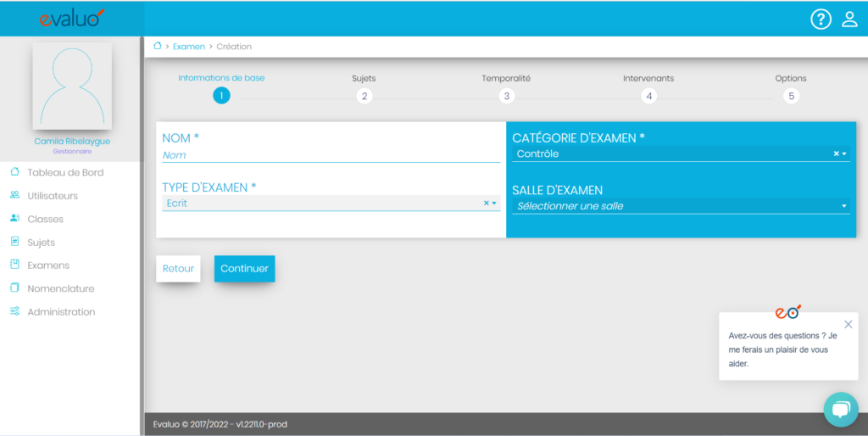Click the Administration sliders icon
868x436 pixels.
[x=14, y=311]
